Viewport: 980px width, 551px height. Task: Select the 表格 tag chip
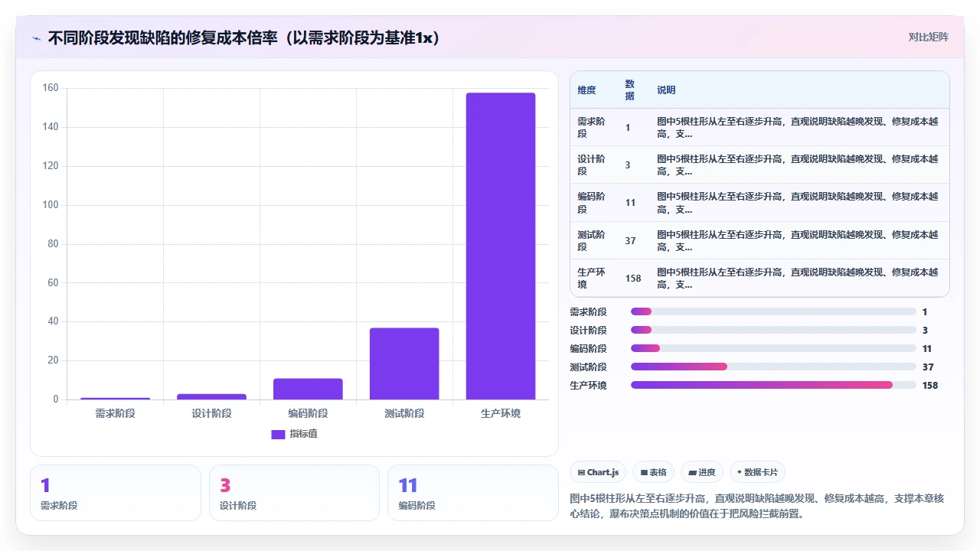click(x=653, y=472)
